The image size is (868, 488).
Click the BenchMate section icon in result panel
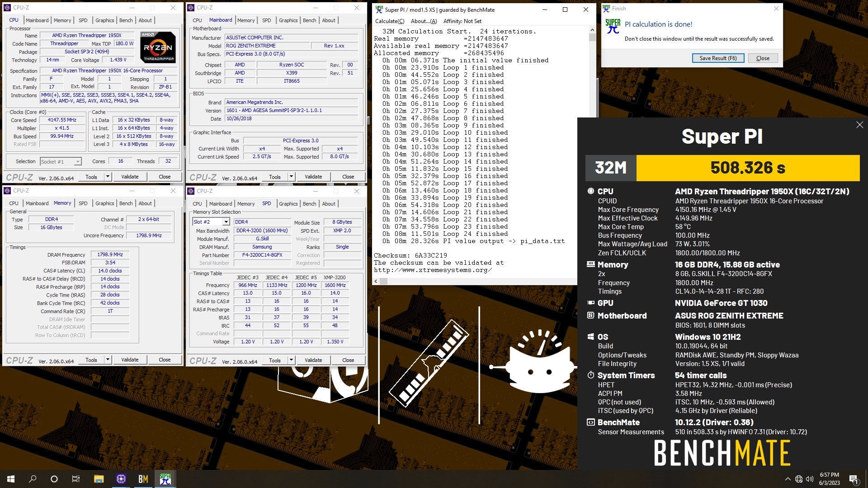click(590, 422)
